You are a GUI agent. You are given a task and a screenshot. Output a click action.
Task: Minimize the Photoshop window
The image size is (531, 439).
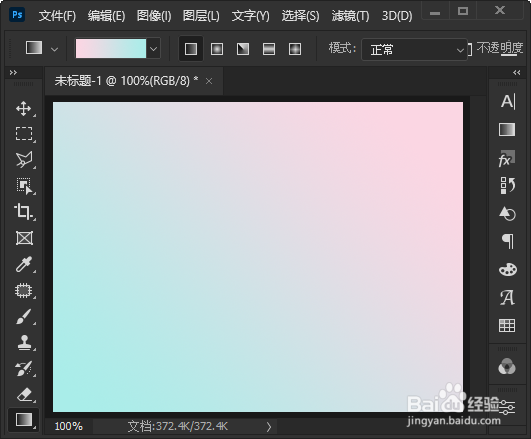pos(435,13)
